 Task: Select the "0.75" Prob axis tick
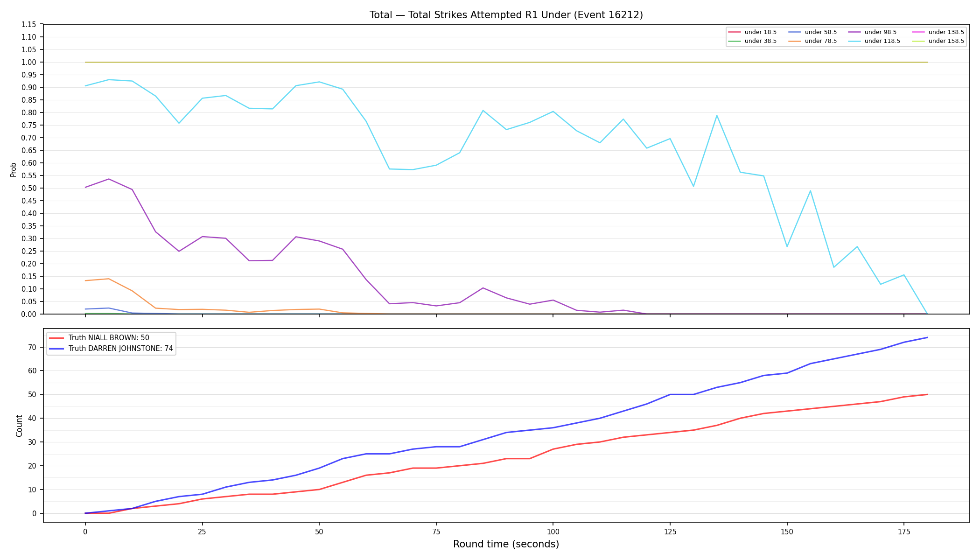click(29, 125)
